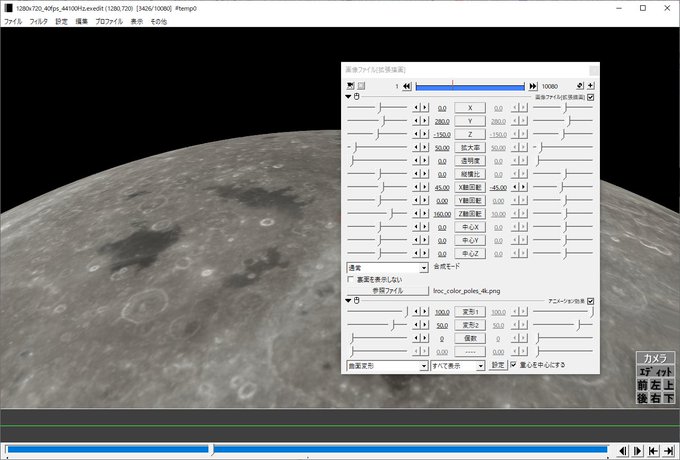This screenshot has height=460, width=680.
Task: Open the 編集 menu
Action: (x=82, y=21)
